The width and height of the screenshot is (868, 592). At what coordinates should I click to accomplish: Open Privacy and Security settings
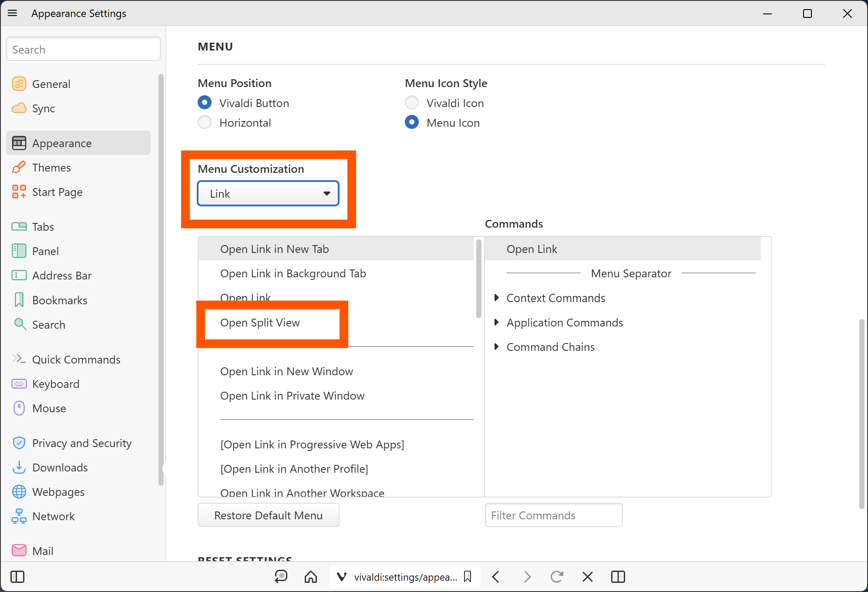pyautogui.click(x=78, y=443)
